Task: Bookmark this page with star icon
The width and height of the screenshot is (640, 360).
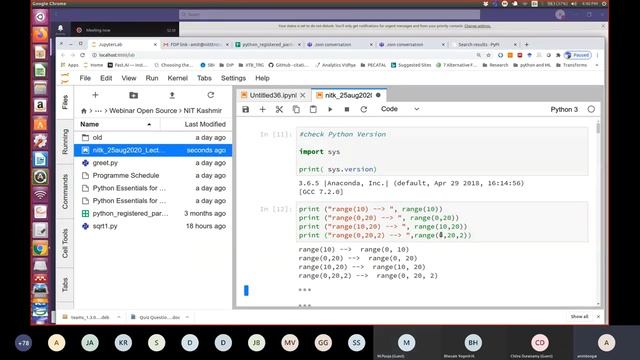Action: click(489, 55)
